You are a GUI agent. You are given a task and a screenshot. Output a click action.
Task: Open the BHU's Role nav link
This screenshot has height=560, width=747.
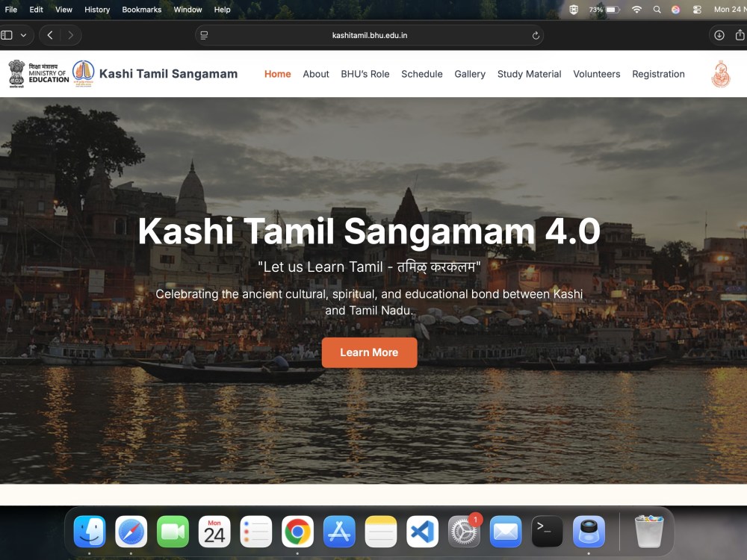[365, 74]
